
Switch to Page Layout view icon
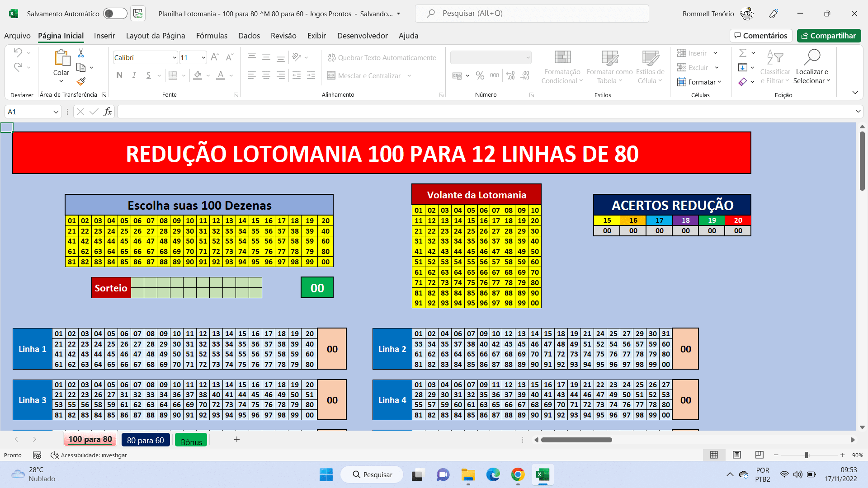tap(737, 455)
